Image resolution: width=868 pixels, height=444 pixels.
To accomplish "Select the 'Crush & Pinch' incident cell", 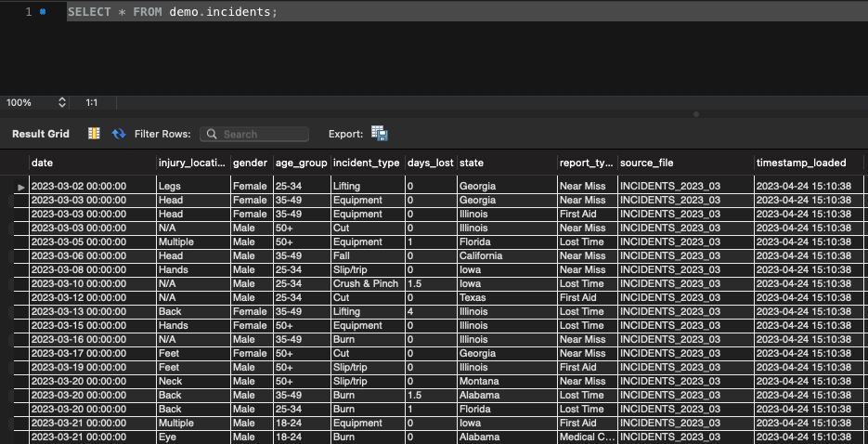I will 369,283.
